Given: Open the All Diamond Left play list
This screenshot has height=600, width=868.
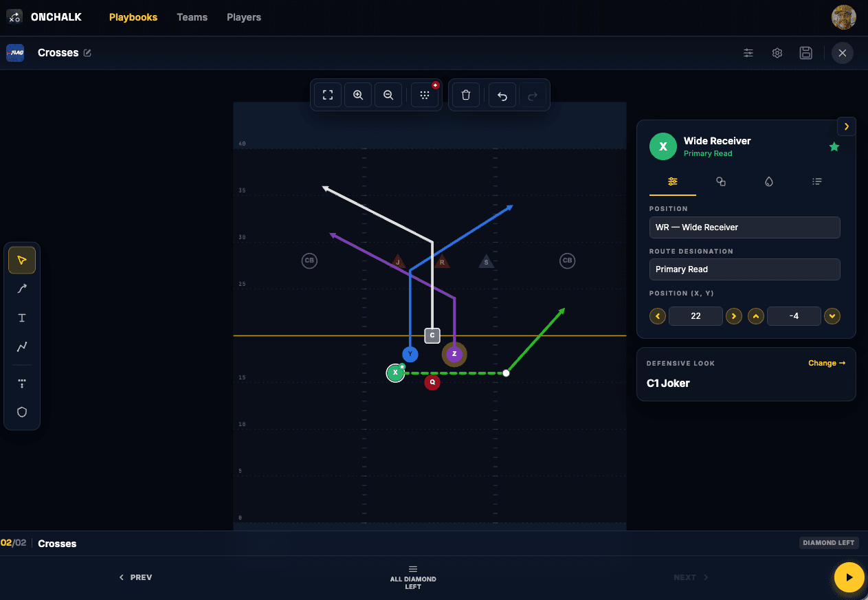Looking at the screenshot, I should point(413,577).
